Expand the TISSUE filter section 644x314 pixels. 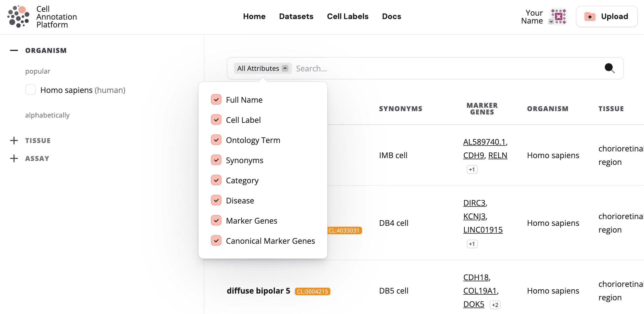click(x=14, y=140)
